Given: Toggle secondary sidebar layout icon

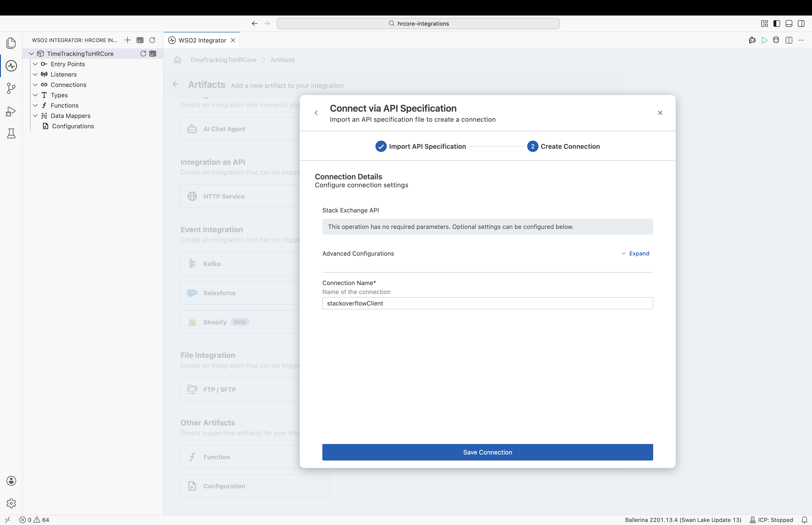Looking at the screenshot, I should click(x=801, y=24).
